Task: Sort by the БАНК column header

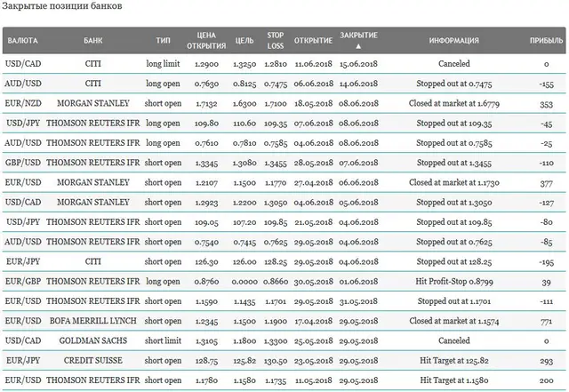Action: click(92, 41)
